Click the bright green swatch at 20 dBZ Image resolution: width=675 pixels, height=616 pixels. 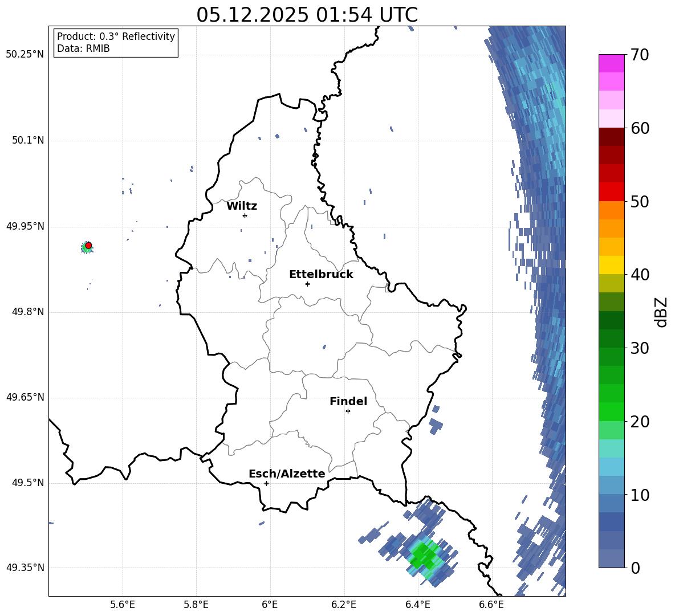611,412
